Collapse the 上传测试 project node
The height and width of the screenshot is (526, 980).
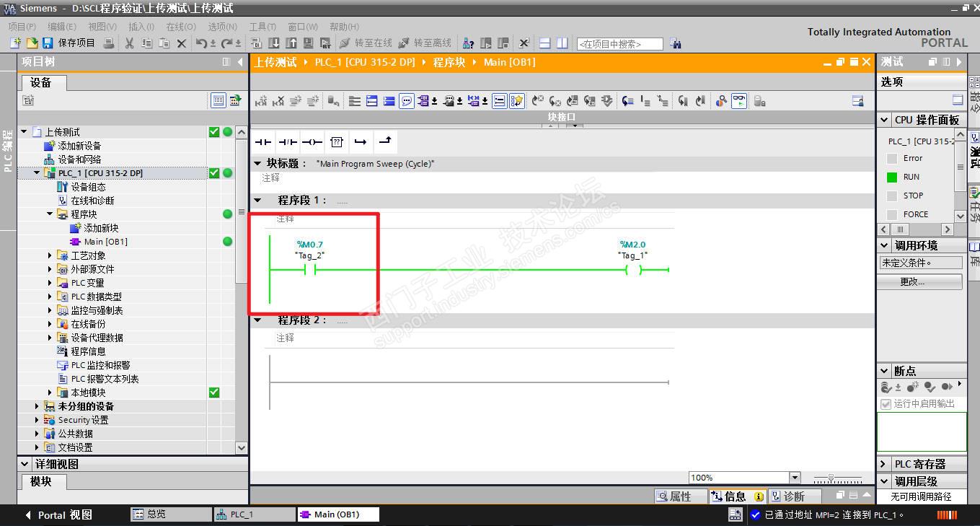tap(24, 132)
